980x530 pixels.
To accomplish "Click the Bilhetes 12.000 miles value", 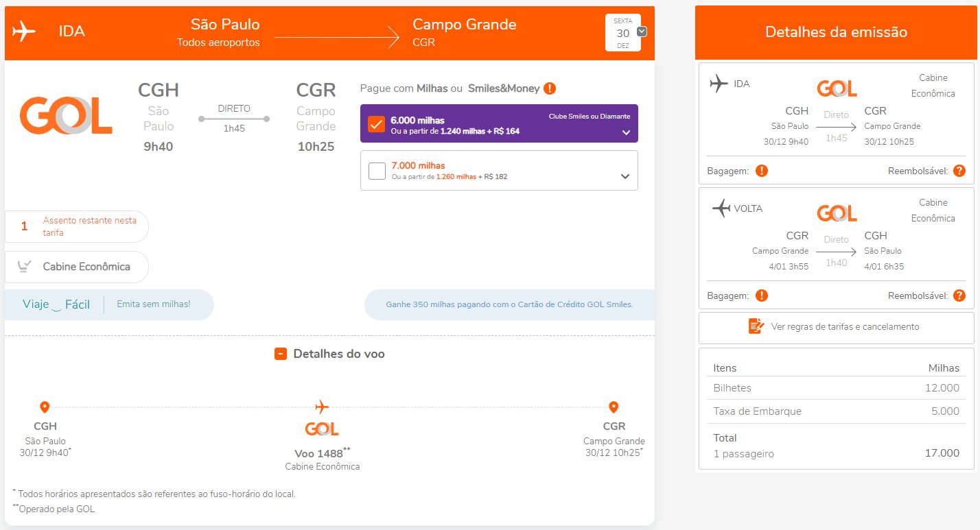I will pyautogui.click(x=942, y=388).
